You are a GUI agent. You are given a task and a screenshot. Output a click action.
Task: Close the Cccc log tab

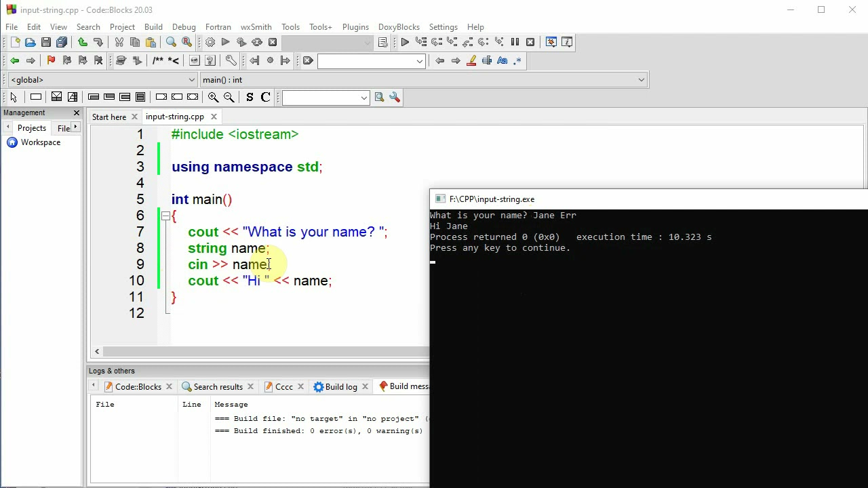point(300,387)
